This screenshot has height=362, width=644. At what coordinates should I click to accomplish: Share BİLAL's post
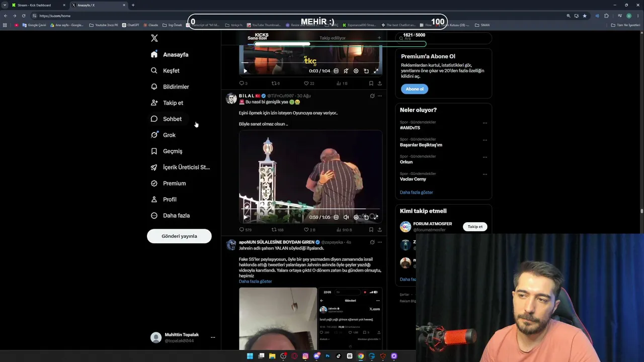click(x=380, y=230)
